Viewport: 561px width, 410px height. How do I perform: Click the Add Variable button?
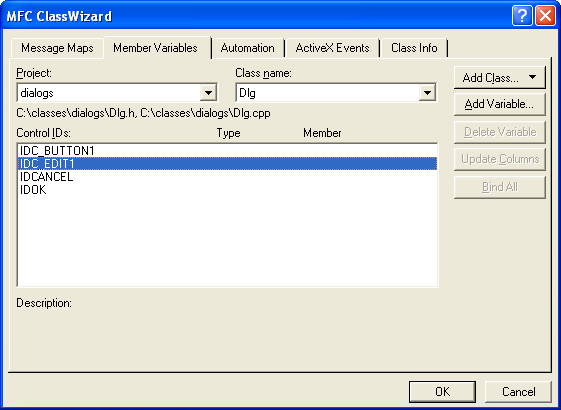point(500,104)
